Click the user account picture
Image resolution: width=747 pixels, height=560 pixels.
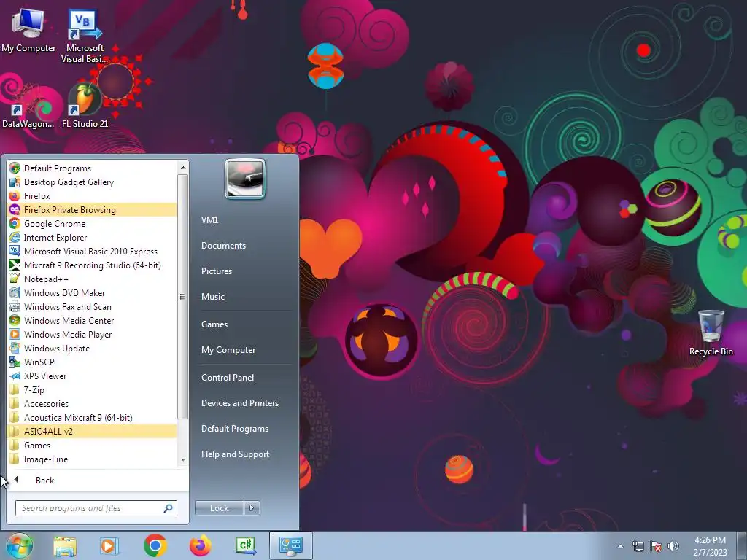click(245, 179)
